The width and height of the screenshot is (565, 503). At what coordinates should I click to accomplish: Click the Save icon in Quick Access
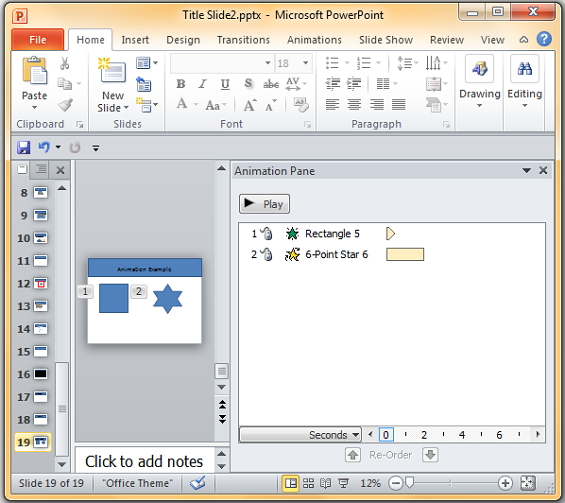click(x=24, y=147)
